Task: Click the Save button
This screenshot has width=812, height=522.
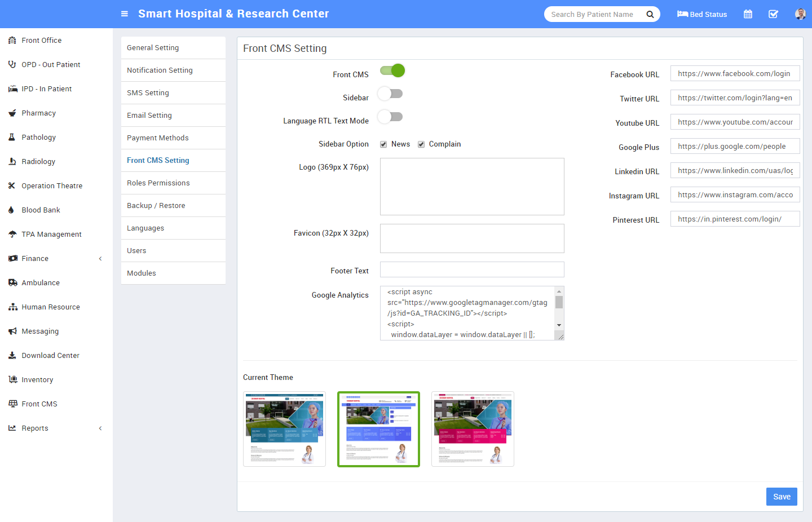Action: [x=781, y=497]
